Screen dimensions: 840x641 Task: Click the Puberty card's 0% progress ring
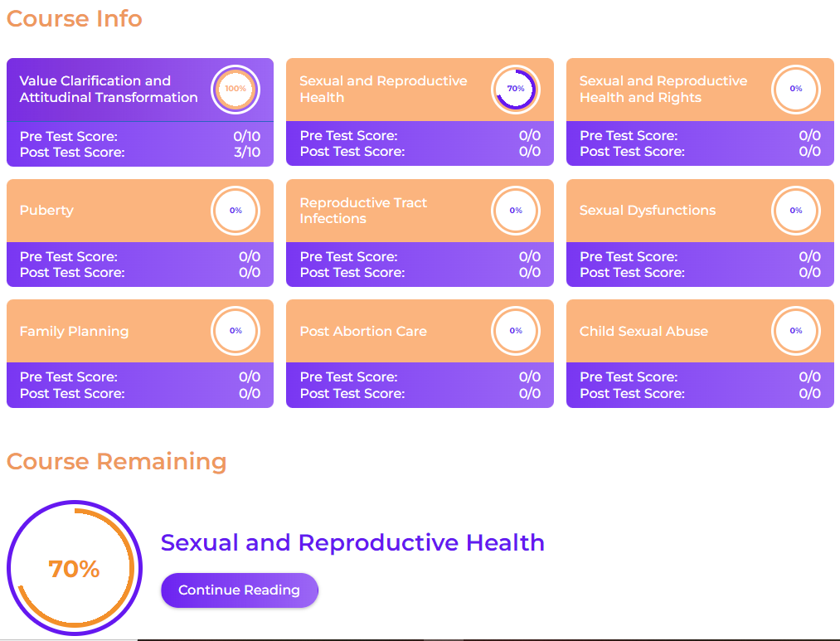(235, 211)
